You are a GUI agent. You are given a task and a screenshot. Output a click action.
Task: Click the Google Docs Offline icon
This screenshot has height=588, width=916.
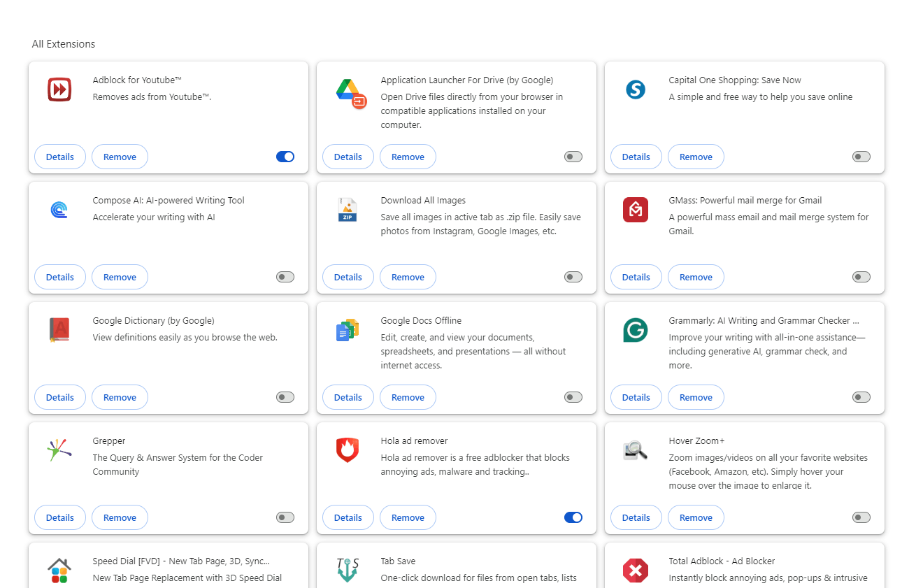(x=348, y=330)
